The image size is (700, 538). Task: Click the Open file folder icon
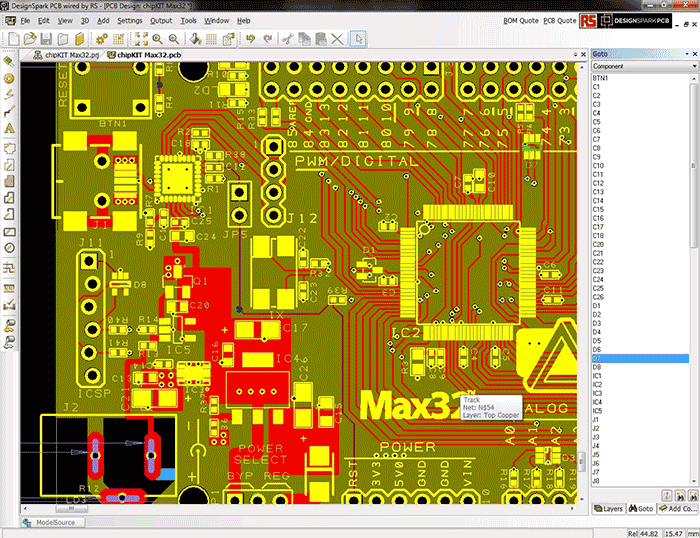pos(30,39)
